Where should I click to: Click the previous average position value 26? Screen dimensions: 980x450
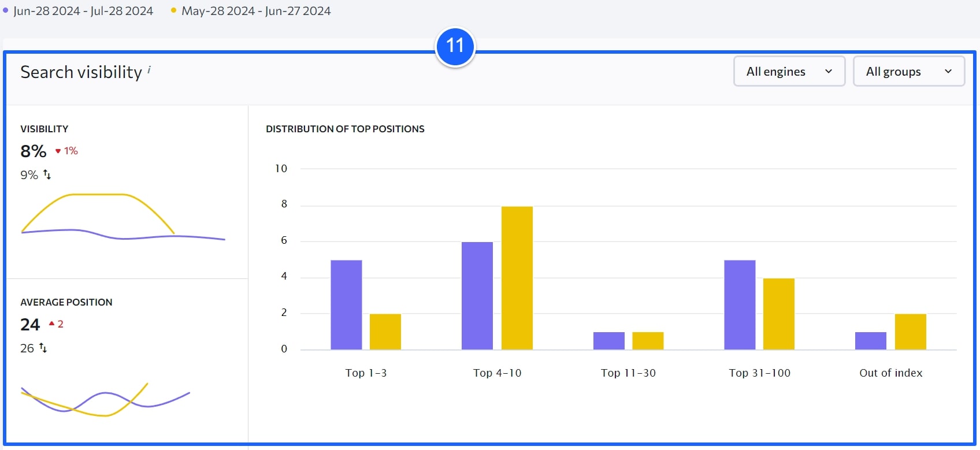[27, 348]
